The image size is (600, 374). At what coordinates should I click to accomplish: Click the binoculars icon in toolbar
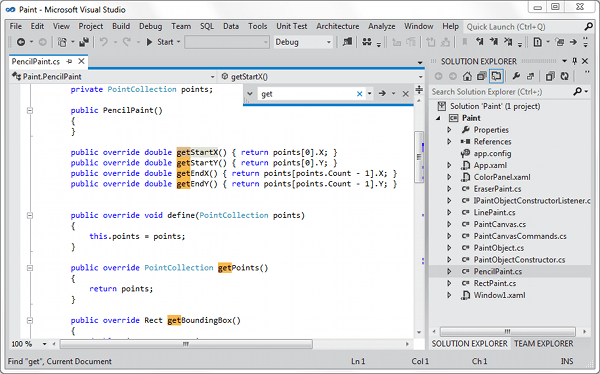click(367, 42)
